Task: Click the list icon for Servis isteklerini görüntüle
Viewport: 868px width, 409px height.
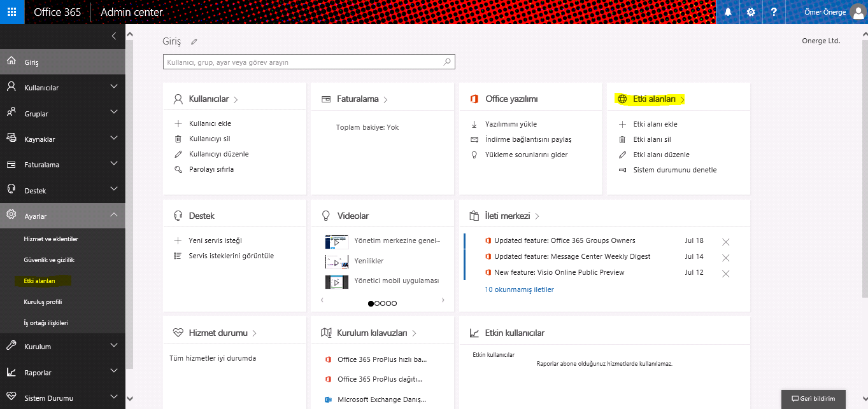Action: click(x=178, y=256)
